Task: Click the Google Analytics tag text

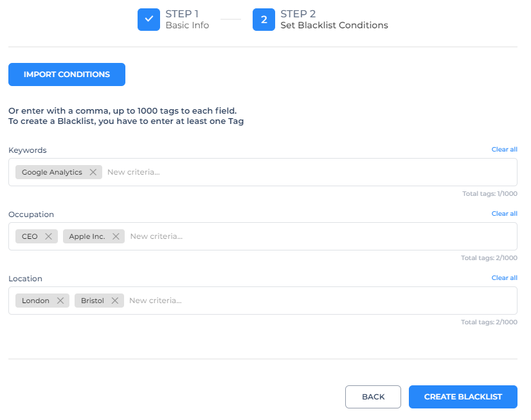Action: (52, 172)
